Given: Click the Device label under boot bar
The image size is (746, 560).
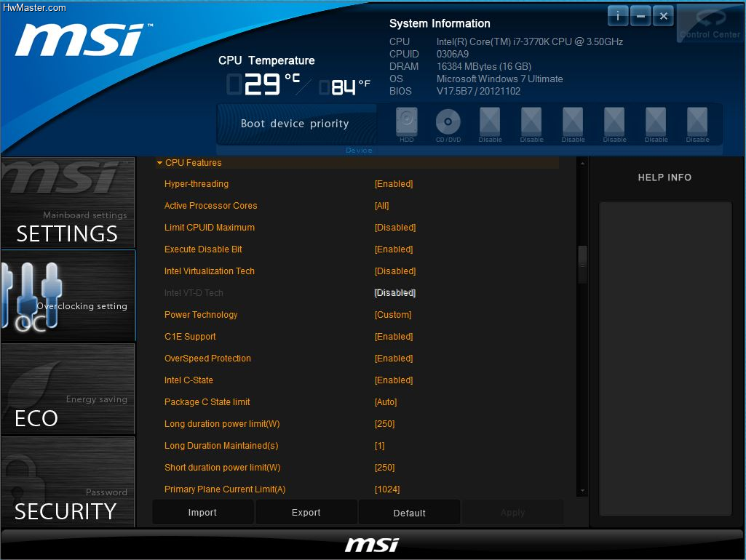Looking at the screenshot, I should coord(360,151).
